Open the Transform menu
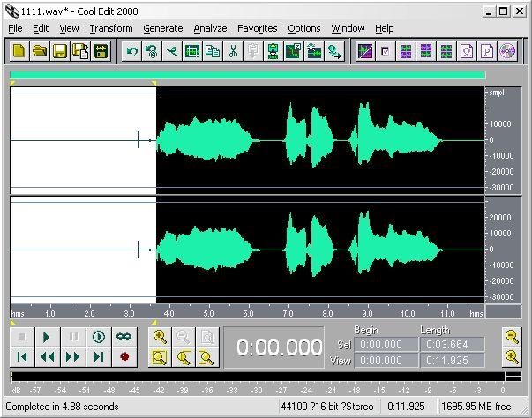This screenshot has height=418, width=532. coord(111,28)
